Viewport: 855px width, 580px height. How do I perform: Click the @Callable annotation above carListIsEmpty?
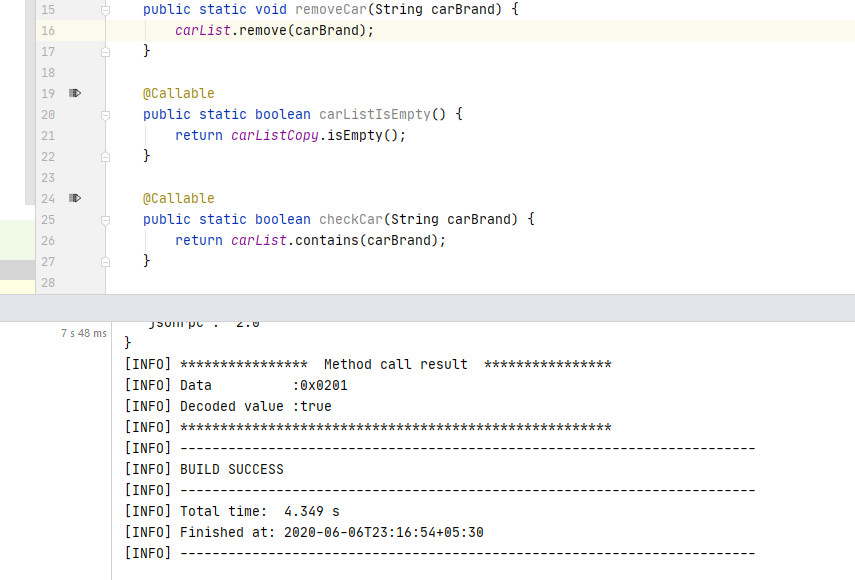tap(178, 93)
